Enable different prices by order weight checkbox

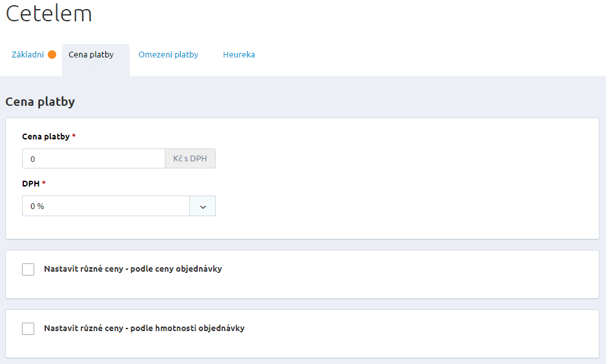28,329
